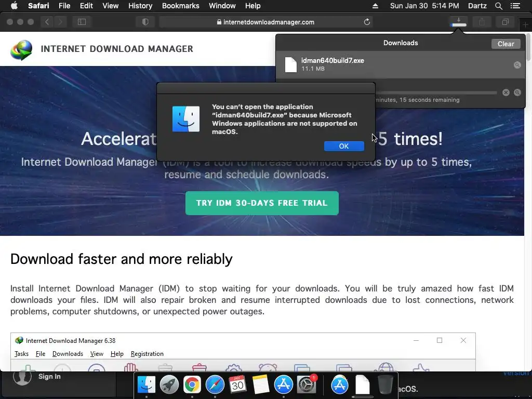Click the download progress bar

(436, 92)
